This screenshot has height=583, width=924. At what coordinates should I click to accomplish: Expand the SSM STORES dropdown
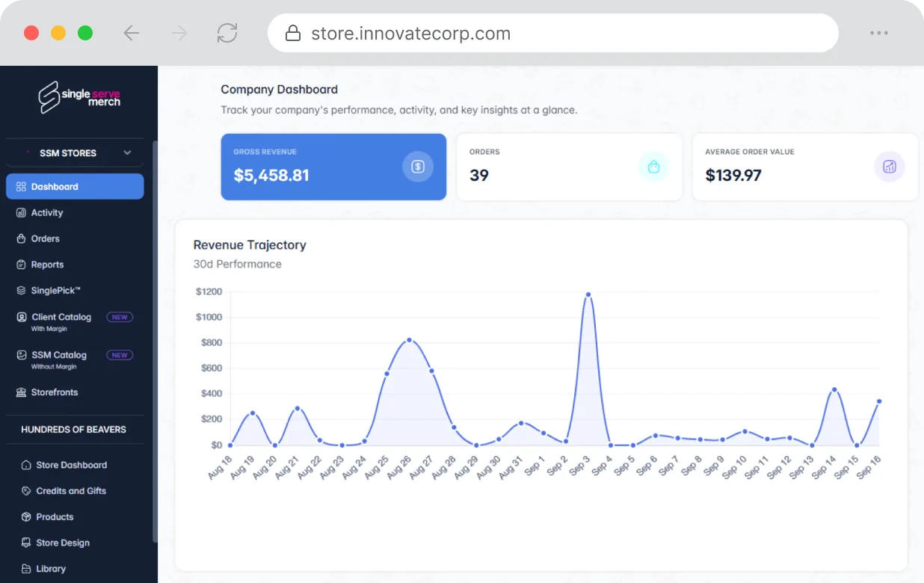point(75,152)
